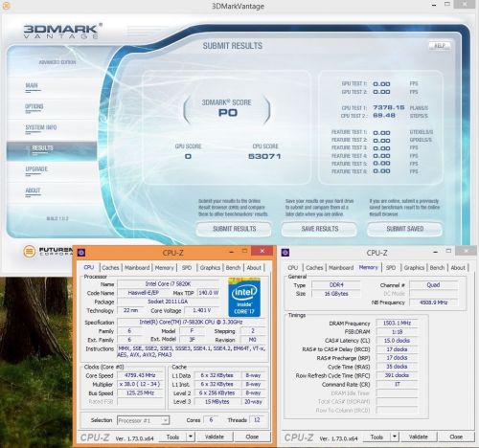Open Tools dropdown arrow in left CPU-Z window

point(191,437)
